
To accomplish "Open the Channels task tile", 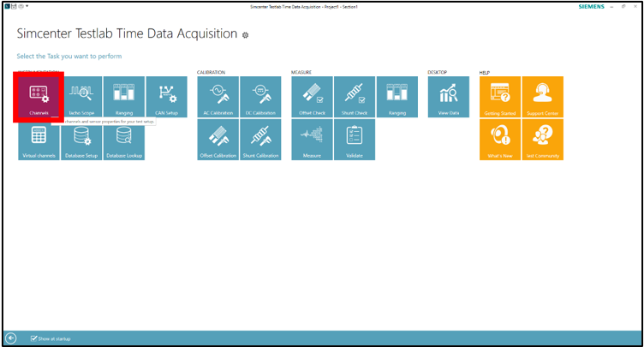I will (x=39, y=97).
